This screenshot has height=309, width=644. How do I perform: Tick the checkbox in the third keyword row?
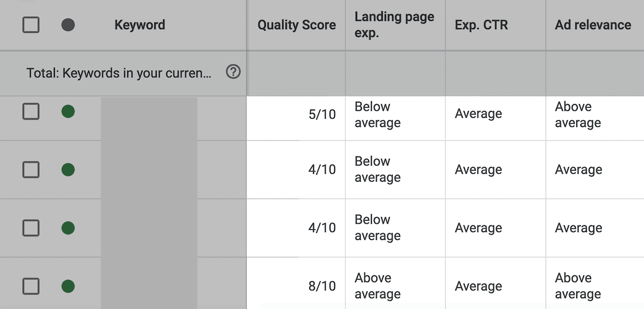tap(31, 228)
